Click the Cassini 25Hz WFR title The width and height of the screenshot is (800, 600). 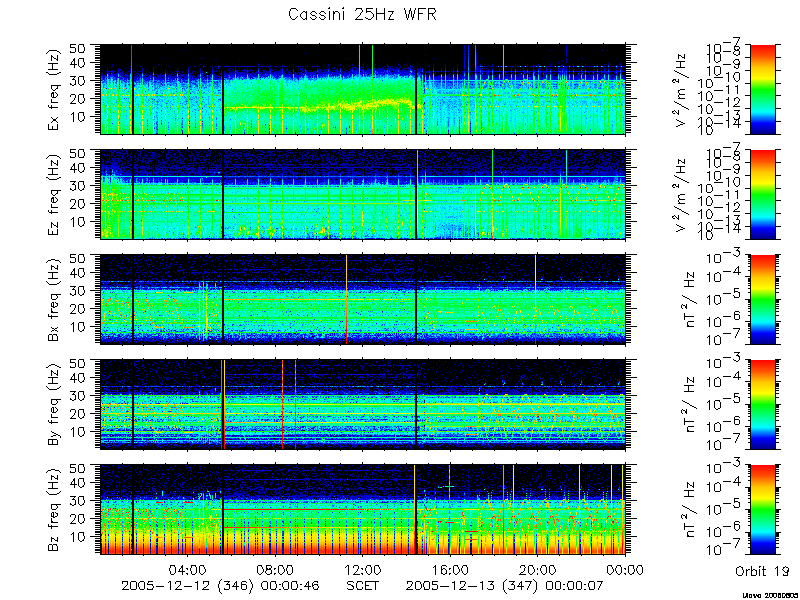pyautogui.click(x=362, y=14)
